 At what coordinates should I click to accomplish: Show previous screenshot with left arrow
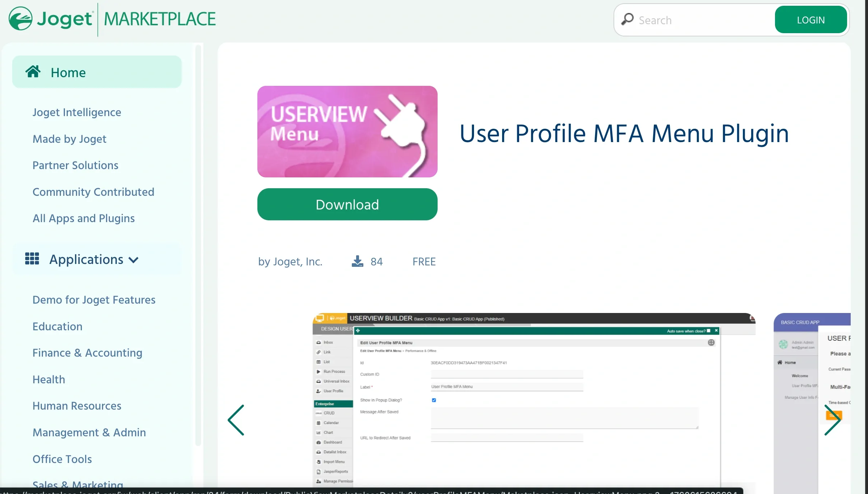point(236,420)
